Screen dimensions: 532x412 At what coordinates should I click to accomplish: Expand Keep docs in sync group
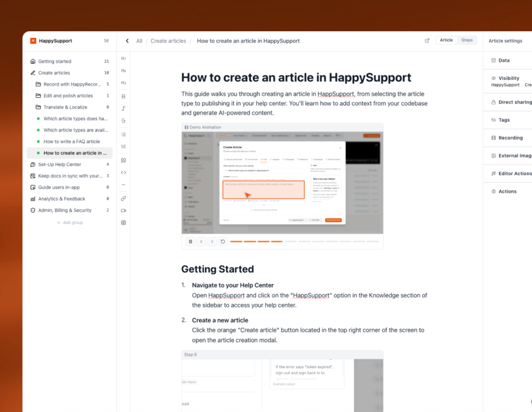70,176
